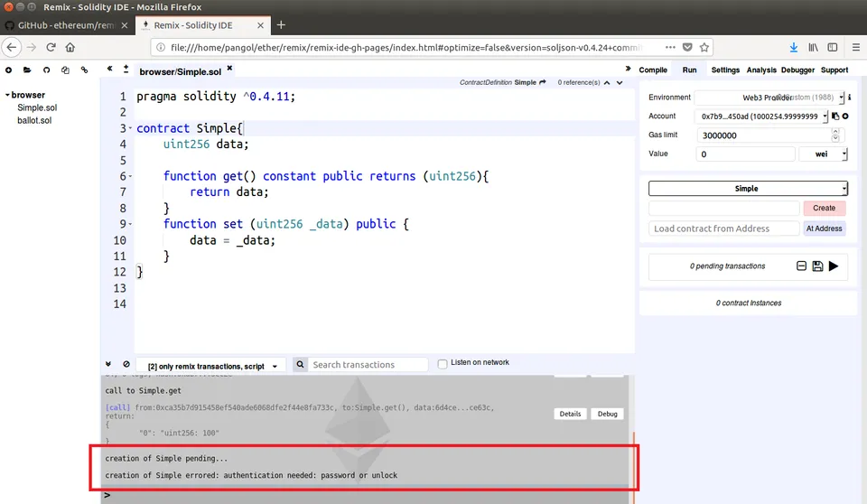Screen dimensions: 867x504
Task: Toggle Firefox sidebar view icon
Action: pos(832,48)
